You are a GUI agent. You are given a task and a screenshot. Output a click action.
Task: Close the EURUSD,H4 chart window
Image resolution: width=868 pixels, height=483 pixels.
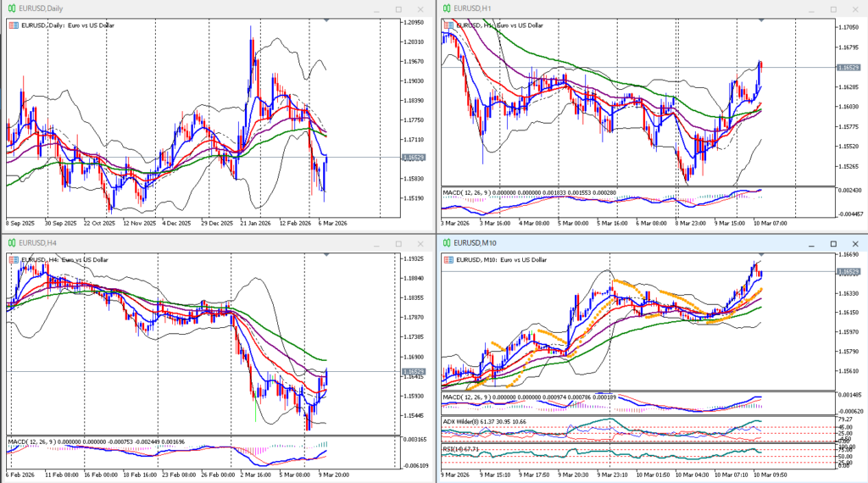click(420, 243)
